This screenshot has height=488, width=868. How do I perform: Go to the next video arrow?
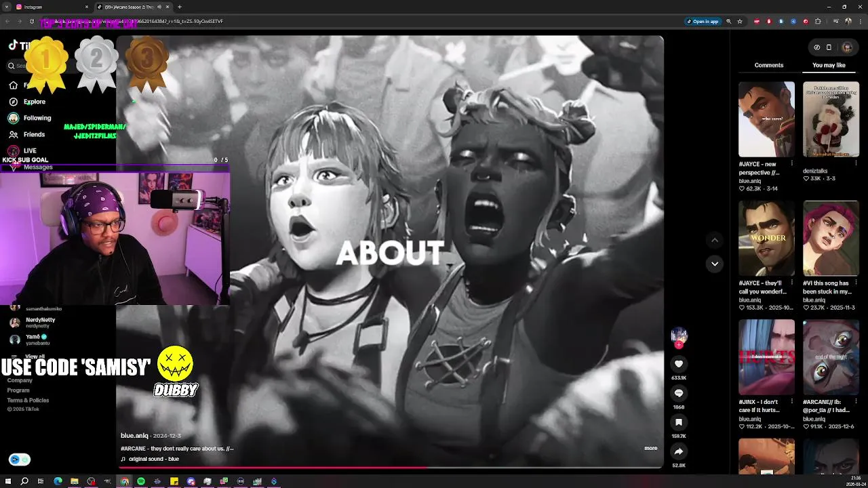pos(714,264)
